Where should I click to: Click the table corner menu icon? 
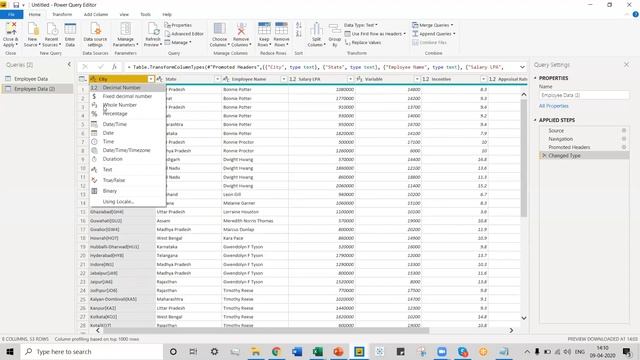click(82, 79)
